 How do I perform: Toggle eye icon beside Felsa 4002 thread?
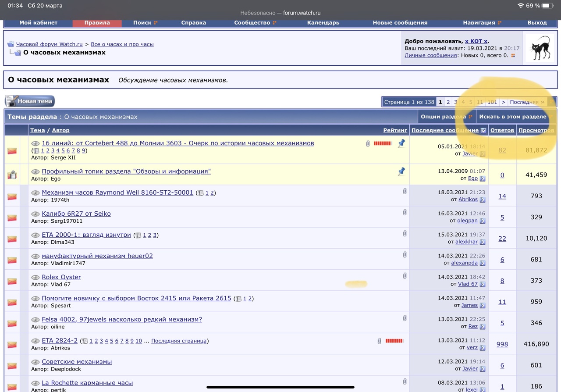[x=36, y=320]
